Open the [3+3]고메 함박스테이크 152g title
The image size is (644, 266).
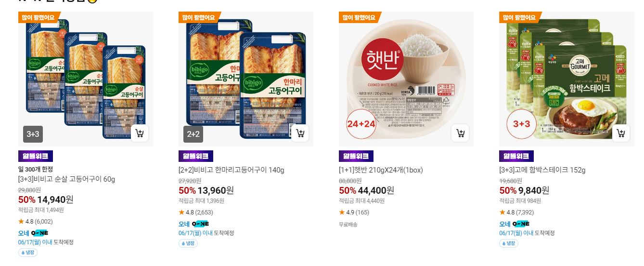coord(542,170)
